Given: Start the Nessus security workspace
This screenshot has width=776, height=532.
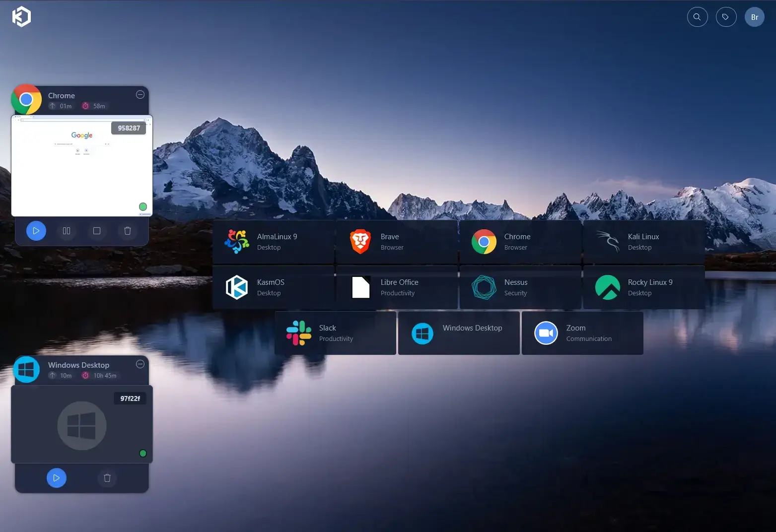Looking at the screenshot, I should tap(520, 287).
